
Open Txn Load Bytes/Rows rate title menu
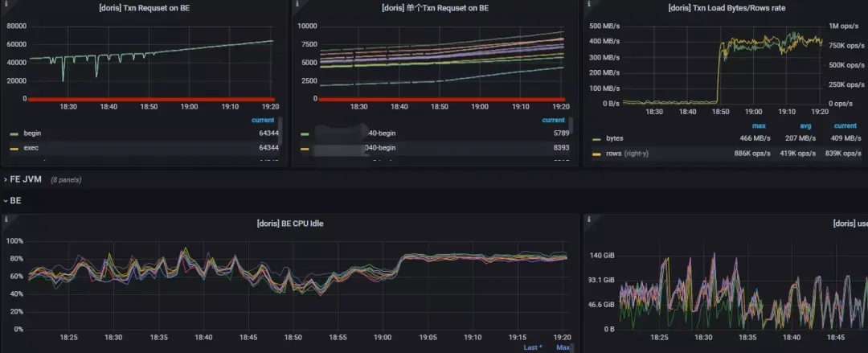[727, 8]
